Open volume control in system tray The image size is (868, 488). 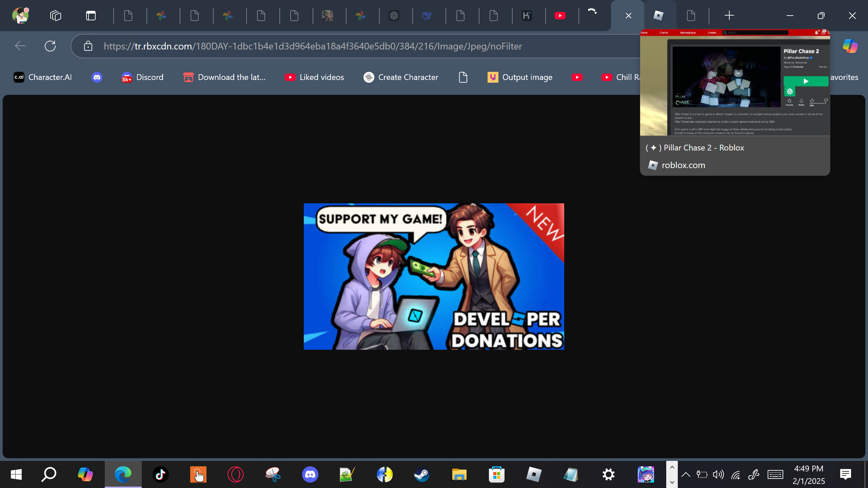718,474
